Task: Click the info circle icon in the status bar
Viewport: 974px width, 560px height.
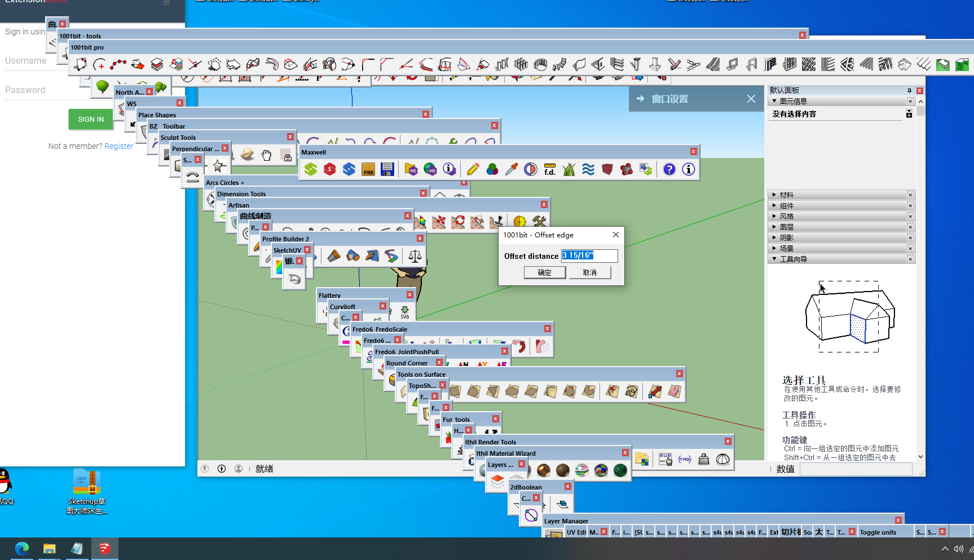Action: click(x=222, y=469)
